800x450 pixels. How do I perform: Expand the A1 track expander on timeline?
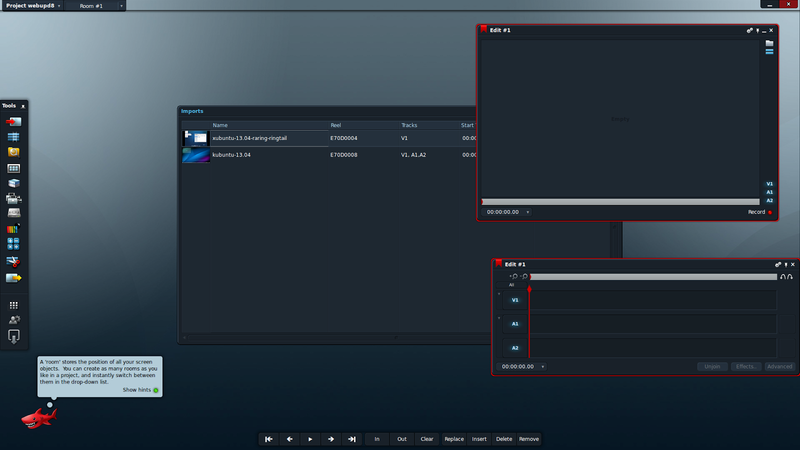point(499,318)
